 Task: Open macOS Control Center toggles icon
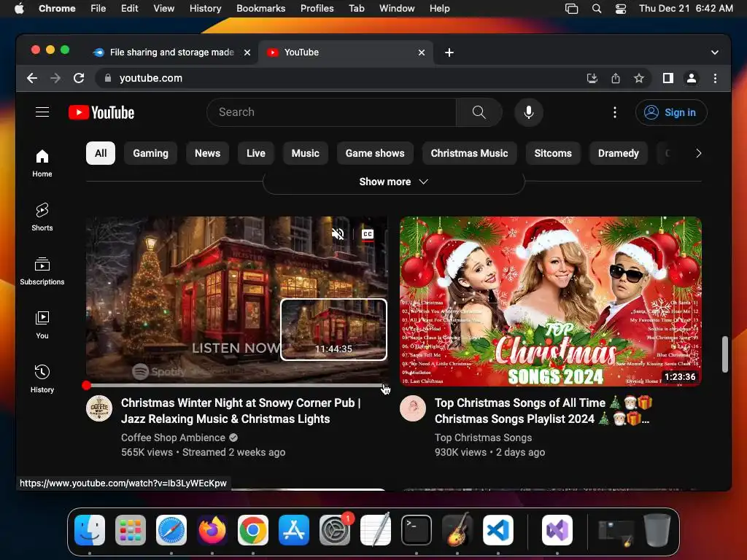coord(621,9)
